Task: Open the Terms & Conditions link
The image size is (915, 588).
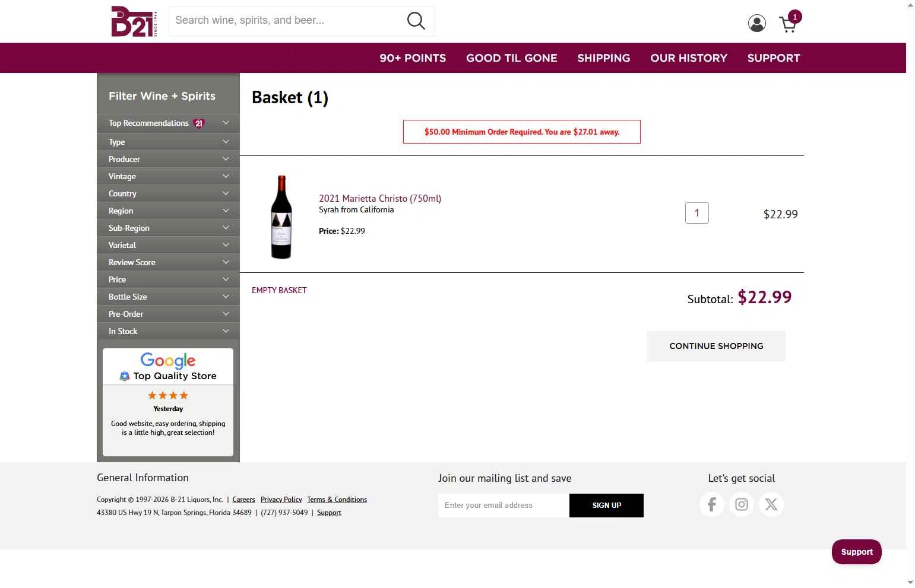Action: click(x=337, y=500)
